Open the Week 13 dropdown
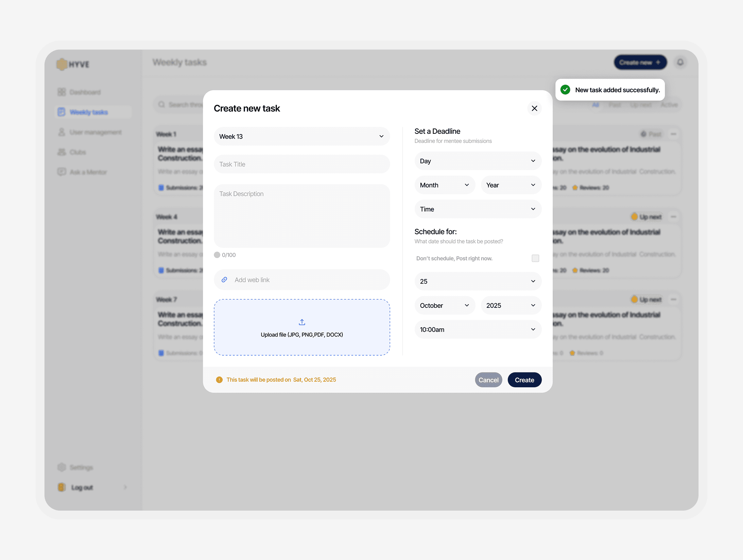This screenshot has height=560, width=743. tap(302, 136)
